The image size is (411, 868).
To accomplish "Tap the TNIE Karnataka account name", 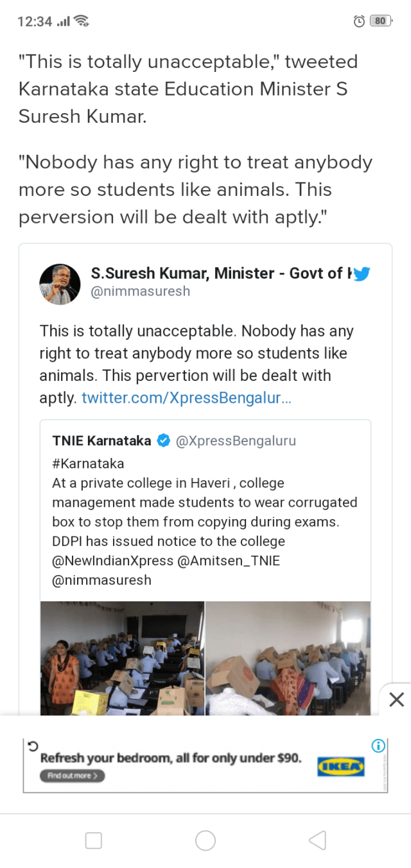I will (x=101, y=441).
